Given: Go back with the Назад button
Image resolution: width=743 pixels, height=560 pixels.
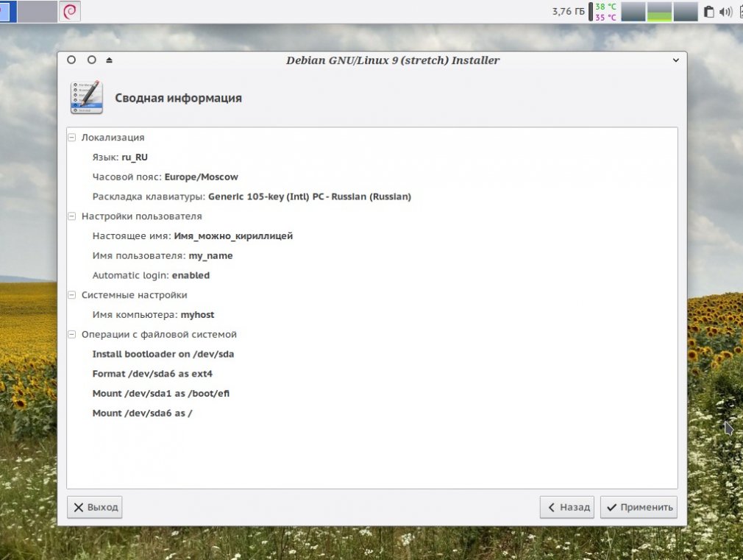Looking at the screenshot, I should pos(567,507).
